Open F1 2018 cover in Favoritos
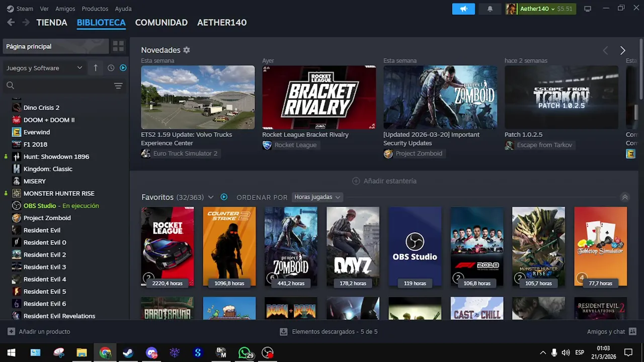The image size is (644, 362). coord(477,246)
